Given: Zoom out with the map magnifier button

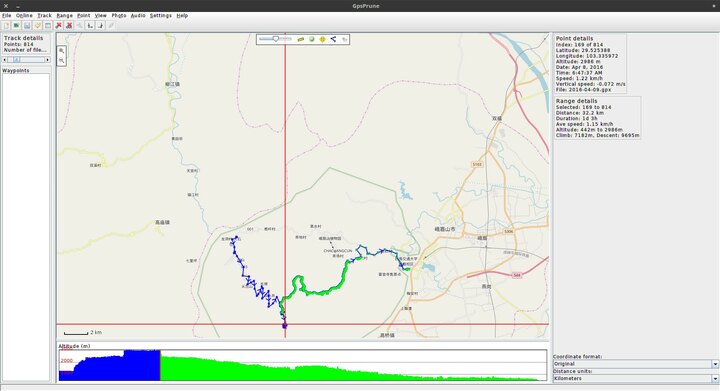Looking at the screenshot, I should coord(62,61).
